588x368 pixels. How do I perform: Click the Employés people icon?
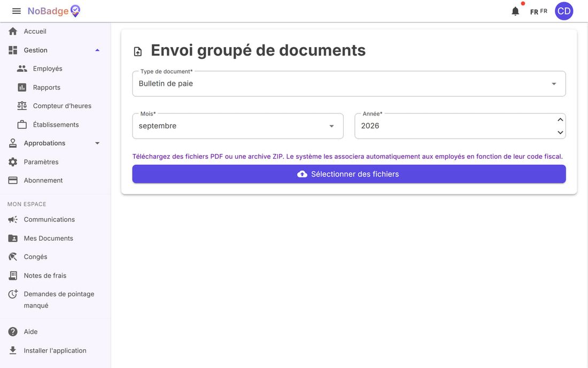coord(22,68)
